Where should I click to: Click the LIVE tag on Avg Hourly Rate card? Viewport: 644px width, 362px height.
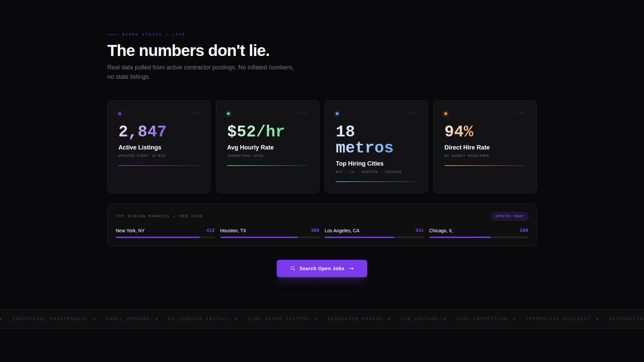click(x=303, y=113)
